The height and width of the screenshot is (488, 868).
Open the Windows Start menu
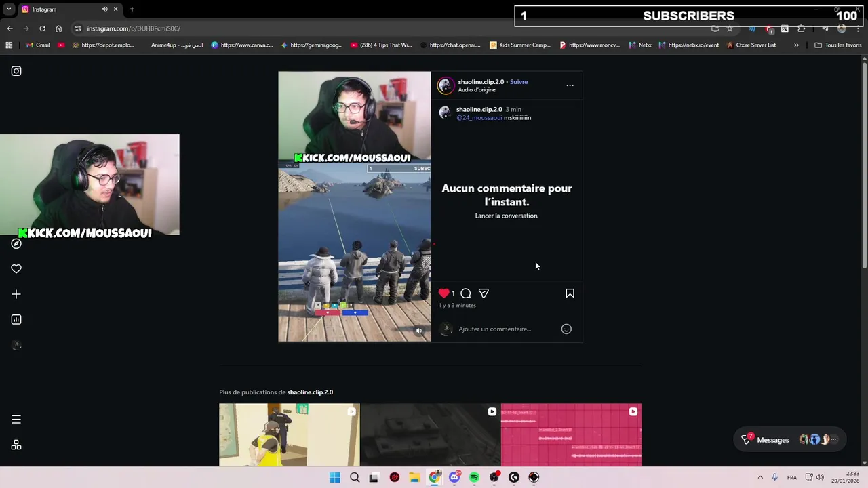(335, 478)
